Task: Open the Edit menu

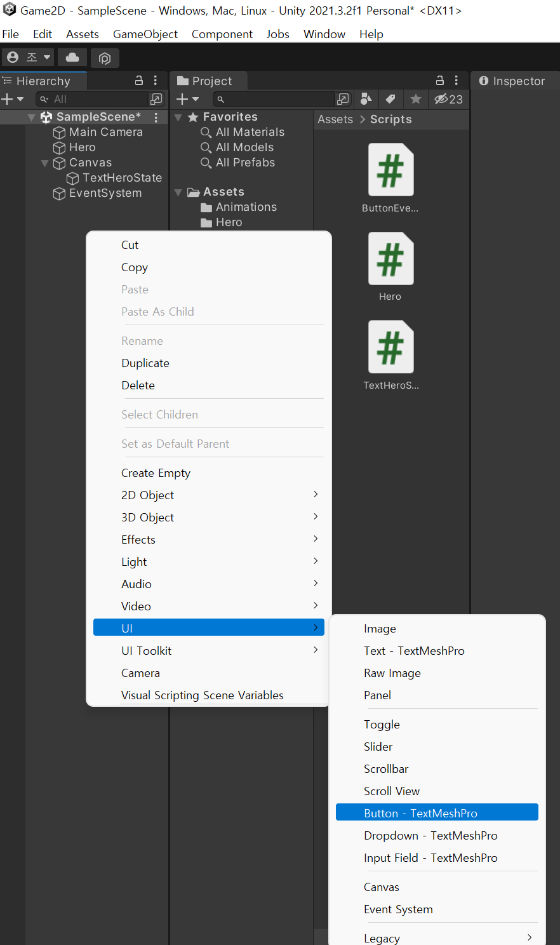Action: (43, 34)
